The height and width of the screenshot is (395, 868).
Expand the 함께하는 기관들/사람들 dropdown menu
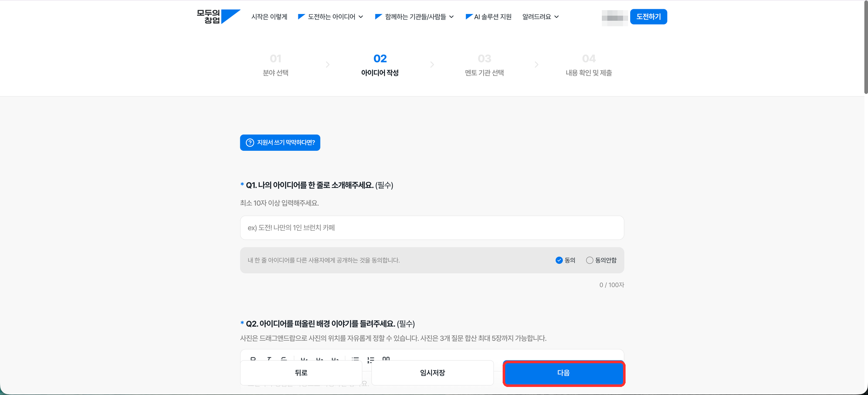pyautogui.click(x=415, y=17)
